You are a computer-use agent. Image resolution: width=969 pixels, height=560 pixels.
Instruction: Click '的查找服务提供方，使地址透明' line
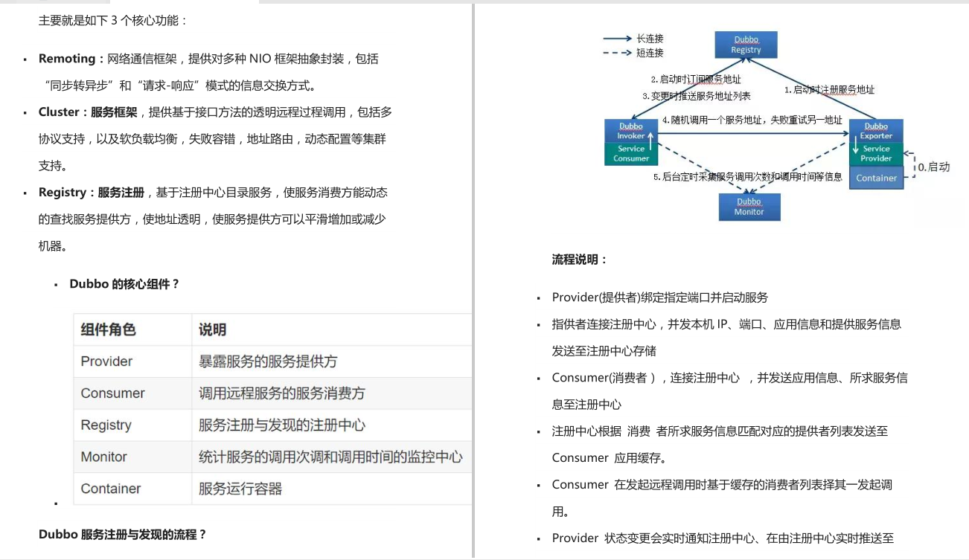click(x=212, y=219)
